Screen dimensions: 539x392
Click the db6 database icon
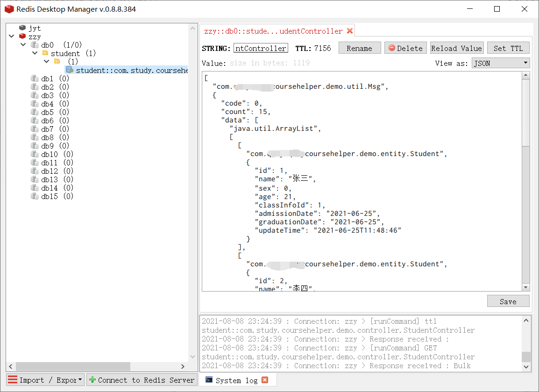tap(35, 121)
